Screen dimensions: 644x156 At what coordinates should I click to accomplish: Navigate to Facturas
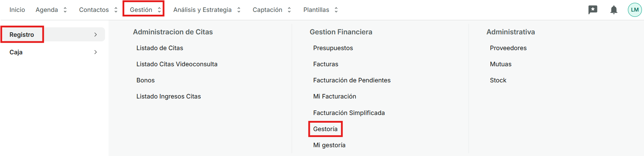[x=325, y=64]
